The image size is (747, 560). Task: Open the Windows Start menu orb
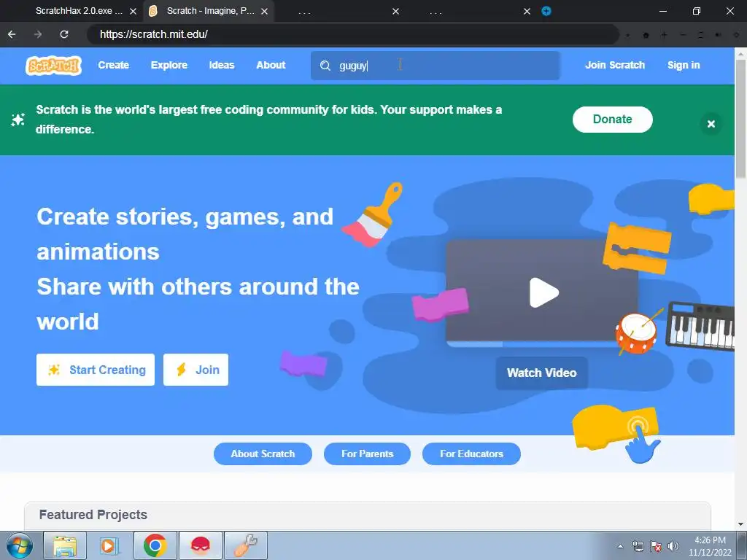pyautogui.click(x=20, y=545)
